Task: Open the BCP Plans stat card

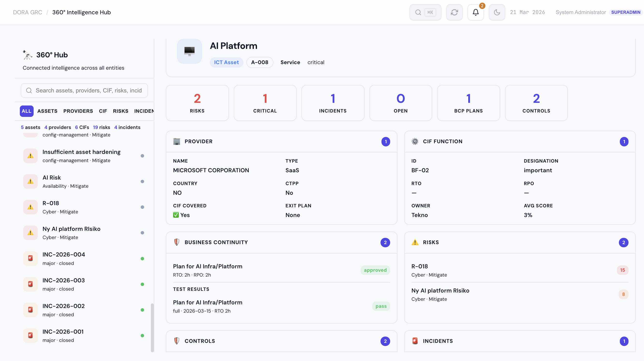Action: pos(468,103)
